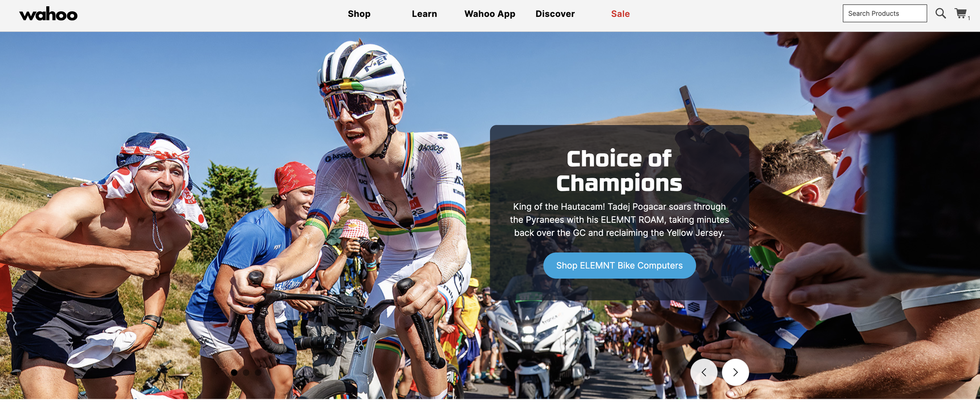Viewport: 980px width, 402px height.
Task: Select the third carousel indicator dot
Action: pos(258,373)
